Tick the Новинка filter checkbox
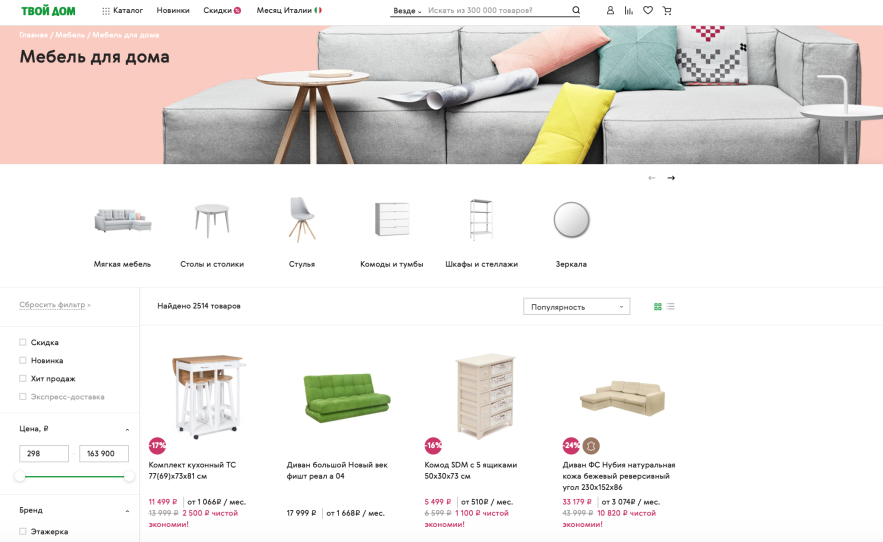The image size is (883, 542). click(x=23, y=360)
